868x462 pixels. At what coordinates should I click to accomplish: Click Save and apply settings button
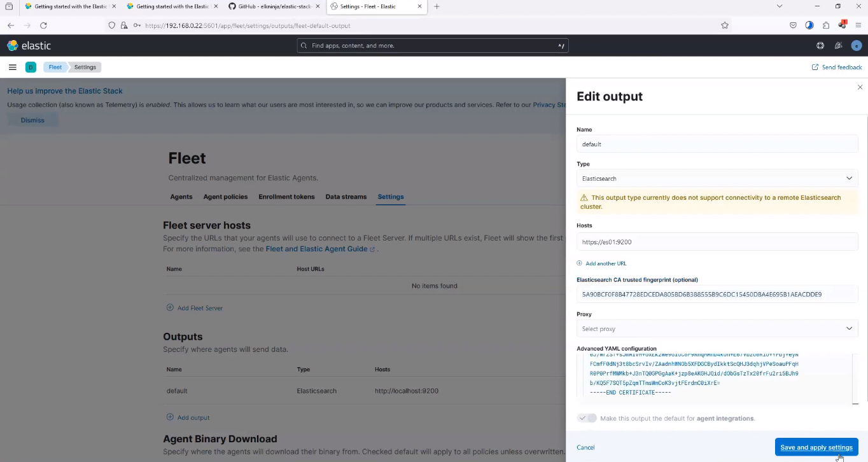point(816,447)
